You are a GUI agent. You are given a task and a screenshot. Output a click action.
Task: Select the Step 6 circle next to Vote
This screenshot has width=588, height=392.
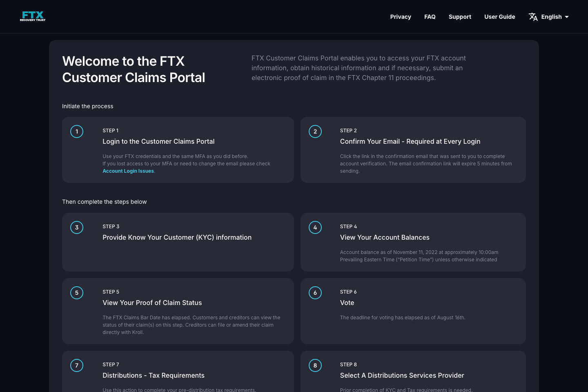pos(315,293)
